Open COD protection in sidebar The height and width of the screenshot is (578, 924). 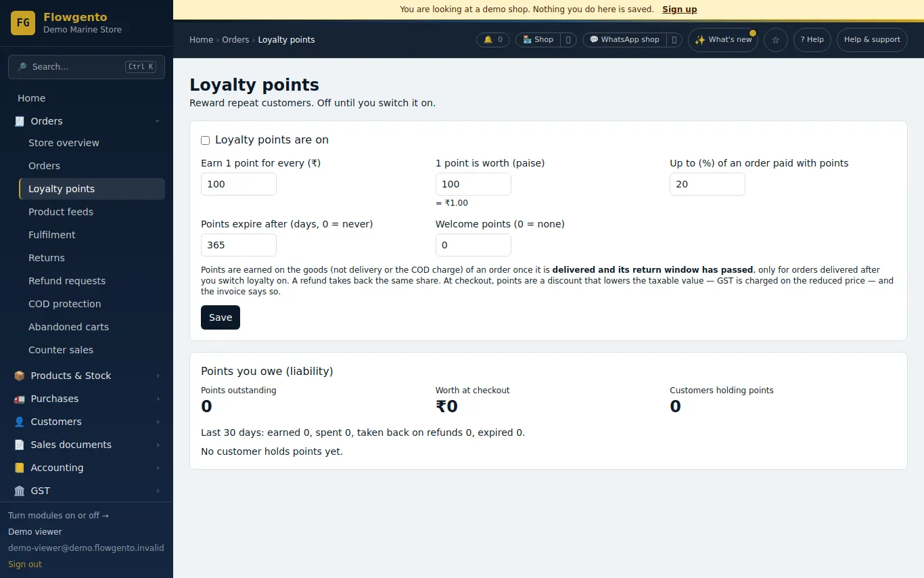click(92, 304)
